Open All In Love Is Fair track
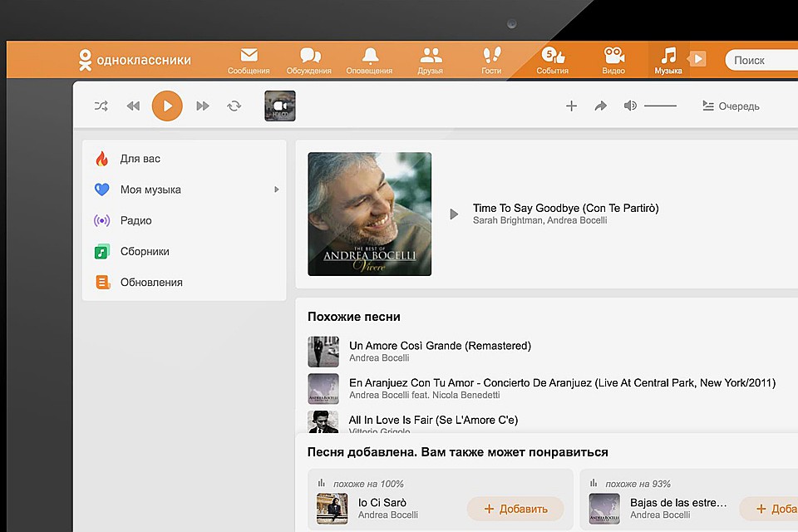The width and height of the screenshot is (798, 532). click(x=433, y=420)
